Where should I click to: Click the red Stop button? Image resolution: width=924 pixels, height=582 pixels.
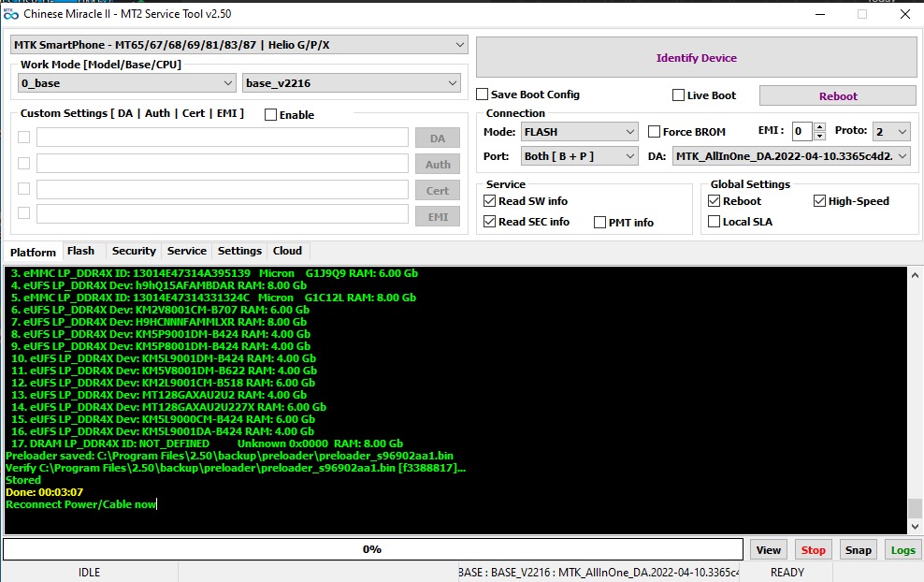814,549
